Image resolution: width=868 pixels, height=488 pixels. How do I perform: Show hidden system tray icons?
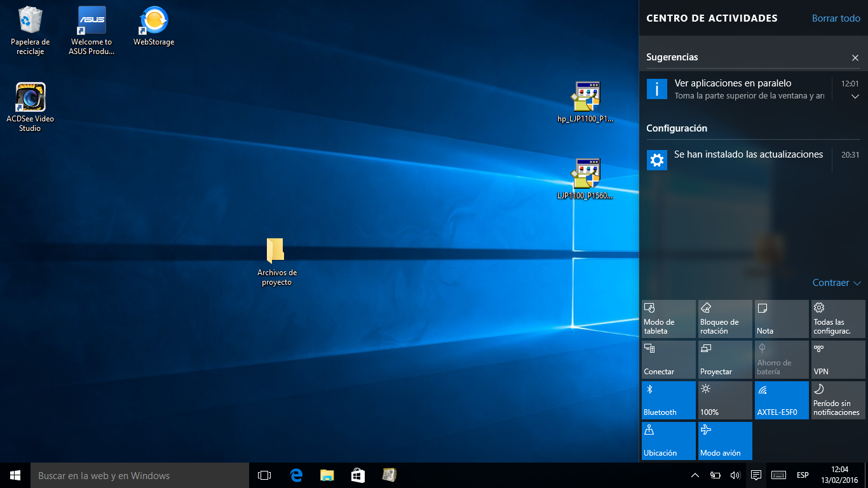pos(695,475)
